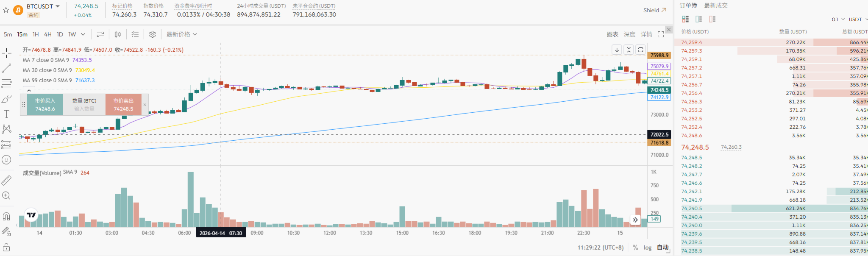This screenshot has height=256, width=868.
Task: Enter fullscreen chart mode
Action: pos(661,34)
